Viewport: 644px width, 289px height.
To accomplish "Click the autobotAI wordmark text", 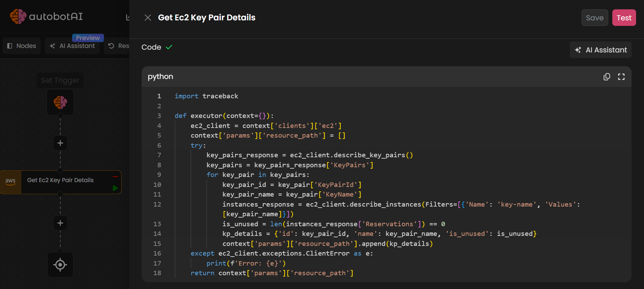I will (x=56, y=17).
